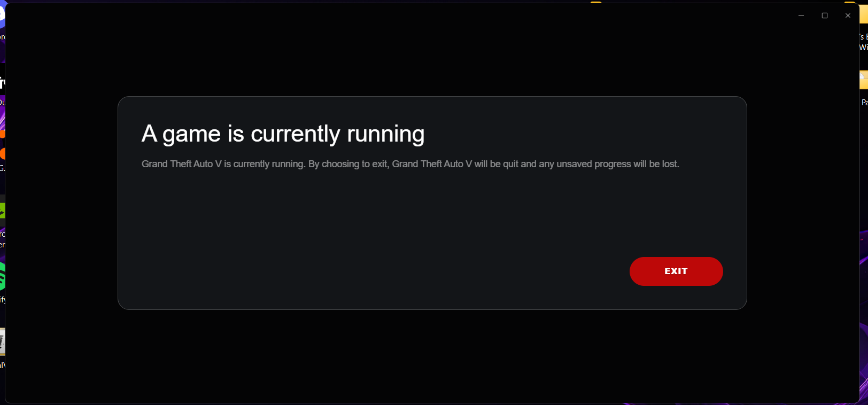Screen dimensions: 868x405
Task: Click the Grand Theft Auto V warning text
Action: click(x=410, y=164)
